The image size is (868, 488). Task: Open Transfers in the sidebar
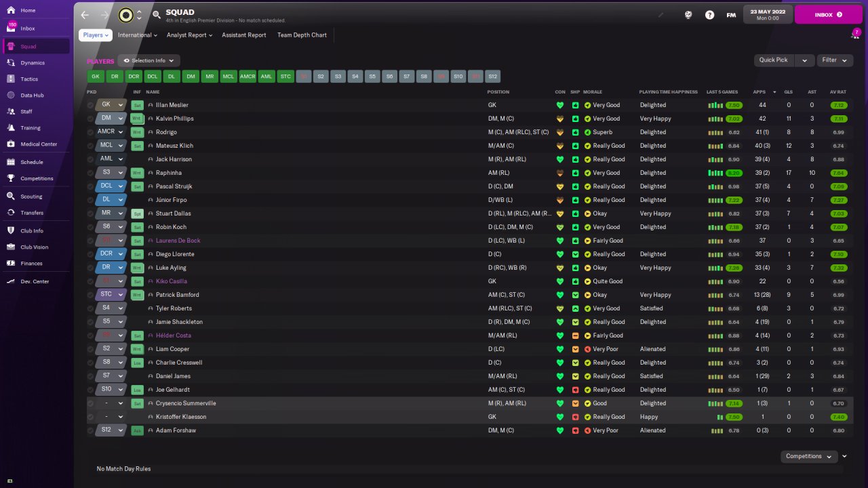click(32, 213)
